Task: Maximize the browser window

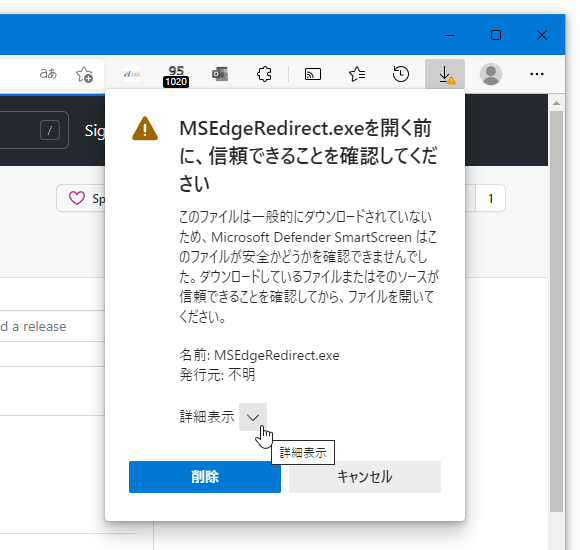Action: click(496, 35)
